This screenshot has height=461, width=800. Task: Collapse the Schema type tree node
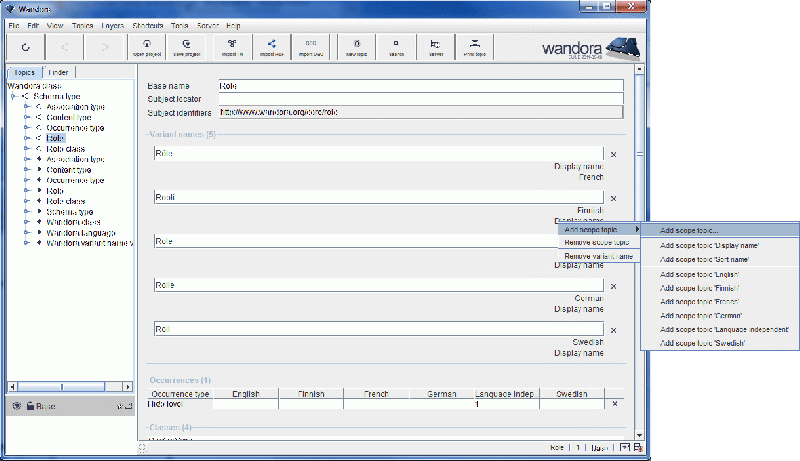coord(13,96)
